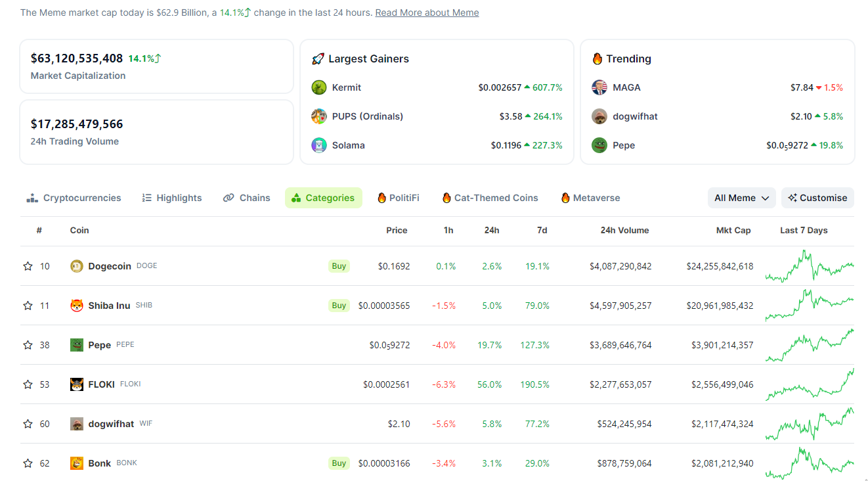Click the Dogecoin coin logo

pos(77,266)
